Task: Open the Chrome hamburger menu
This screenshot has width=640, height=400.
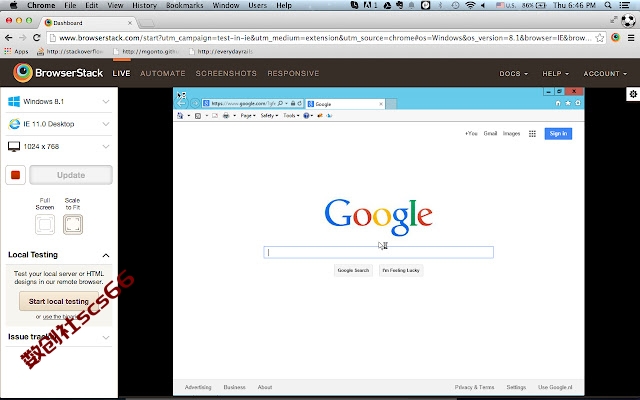Action: click(631, 38)
